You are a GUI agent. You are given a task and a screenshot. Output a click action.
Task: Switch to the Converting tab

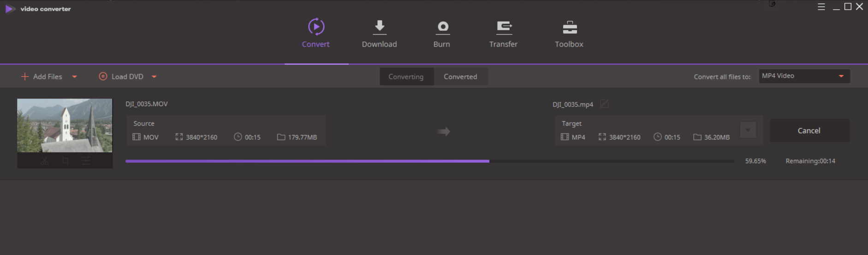click(406, 77)
